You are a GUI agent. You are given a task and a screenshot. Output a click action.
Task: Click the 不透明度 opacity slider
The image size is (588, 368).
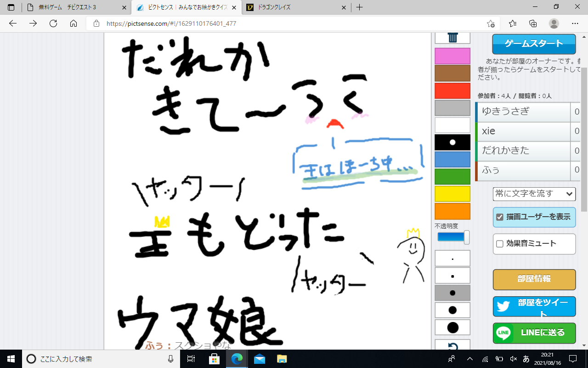coord(452,237)
